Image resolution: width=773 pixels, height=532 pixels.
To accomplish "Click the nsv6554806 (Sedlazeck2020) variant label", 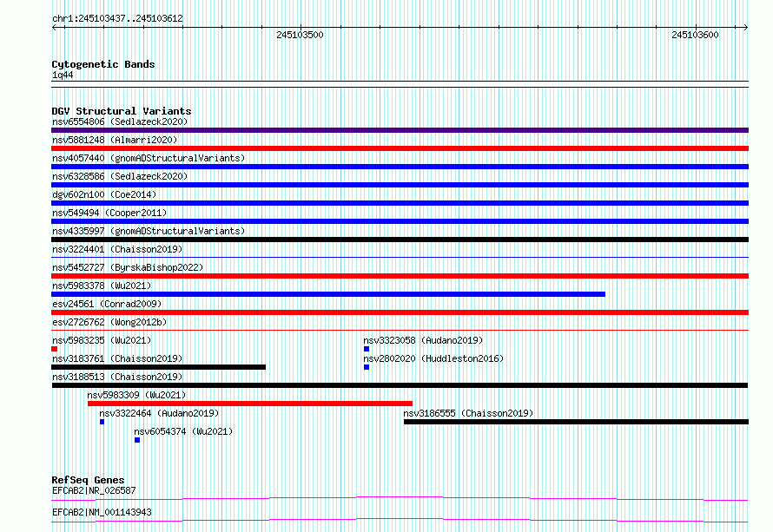I will pyautogui.click(x=120, y=122).
